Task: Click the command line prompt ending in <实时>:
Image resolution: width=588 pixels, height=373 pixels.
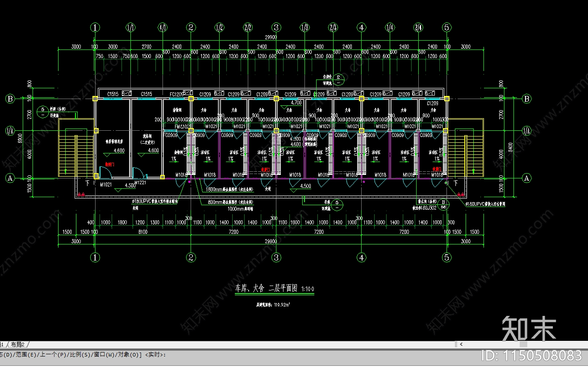Action: tap(83, 355)
